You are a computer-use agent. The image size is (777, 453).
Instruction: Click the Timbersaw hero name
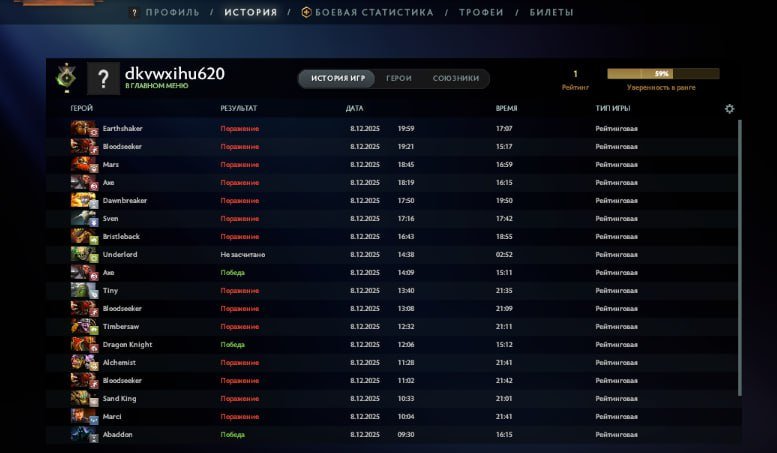coord(121,327)
